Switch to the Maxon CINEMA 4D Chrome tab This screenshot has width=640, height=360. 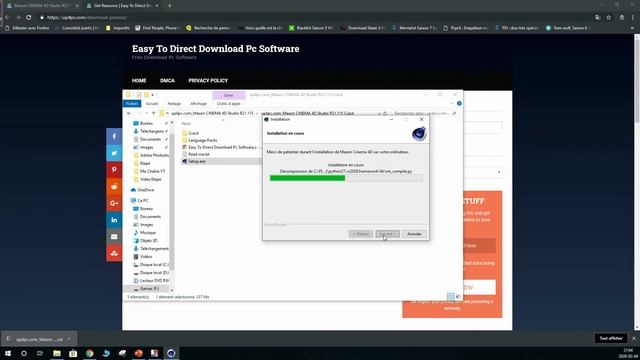(x=41, y=6)
